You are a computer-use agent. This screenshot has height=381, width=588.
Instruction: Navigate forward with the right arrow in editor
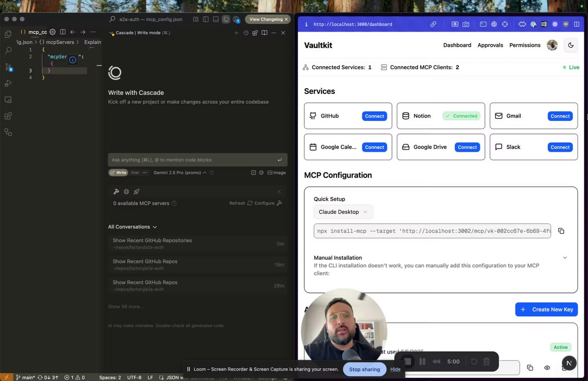[x=83, y=32]
